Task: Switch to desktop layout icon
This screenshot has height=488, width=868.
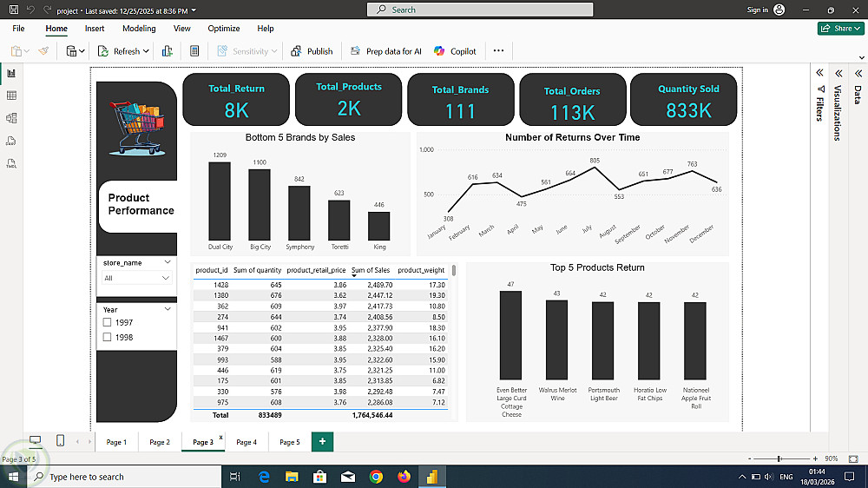Action: [x=36, y=441]
